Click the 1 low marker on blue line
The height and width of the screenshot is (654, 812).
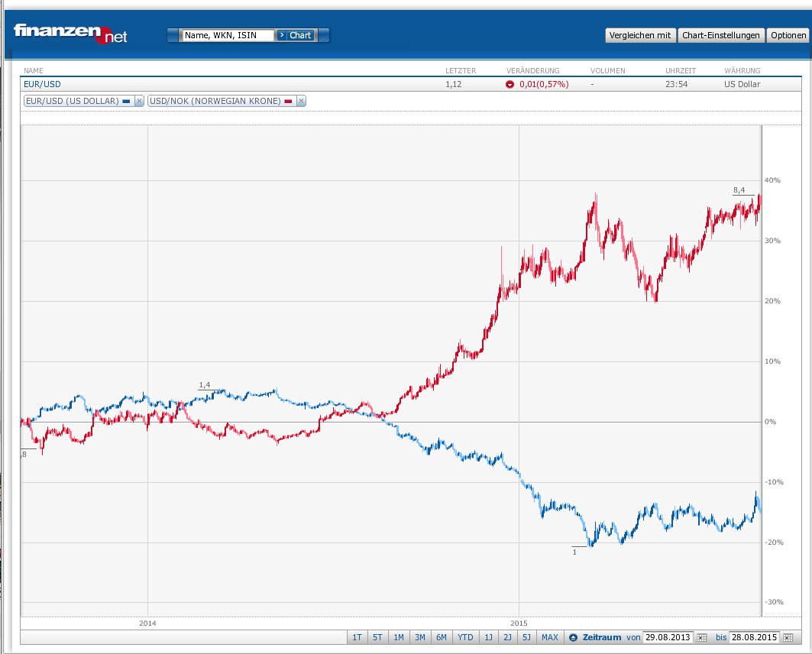click(574, 552)
